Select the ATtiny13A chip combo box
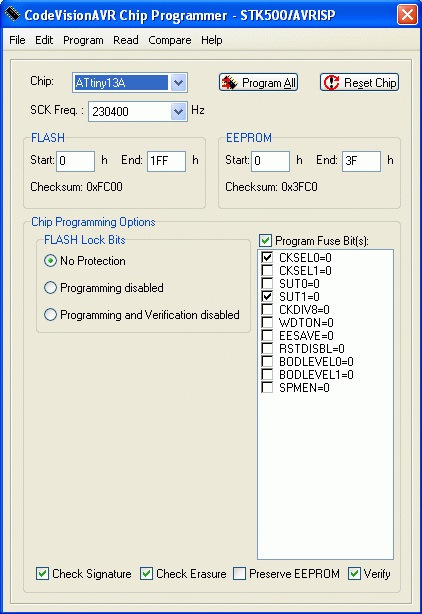 pos(130,83)
